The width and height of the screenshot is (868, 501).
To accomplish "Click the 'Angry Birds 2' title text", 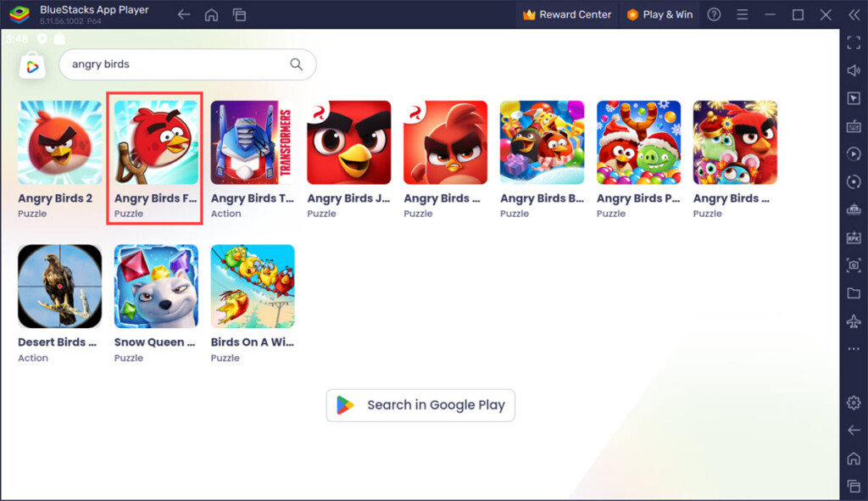I will coord(55,198).
